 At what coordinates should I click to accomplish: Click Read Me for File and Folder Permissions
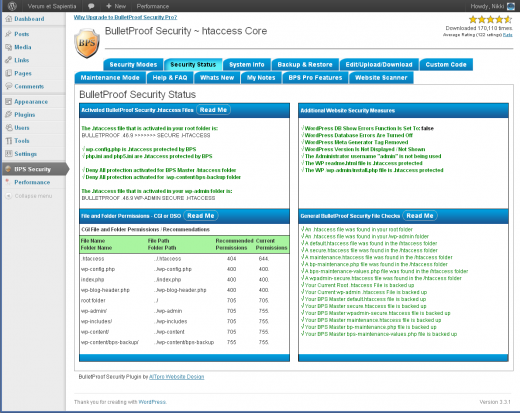[x=201, y=216]
